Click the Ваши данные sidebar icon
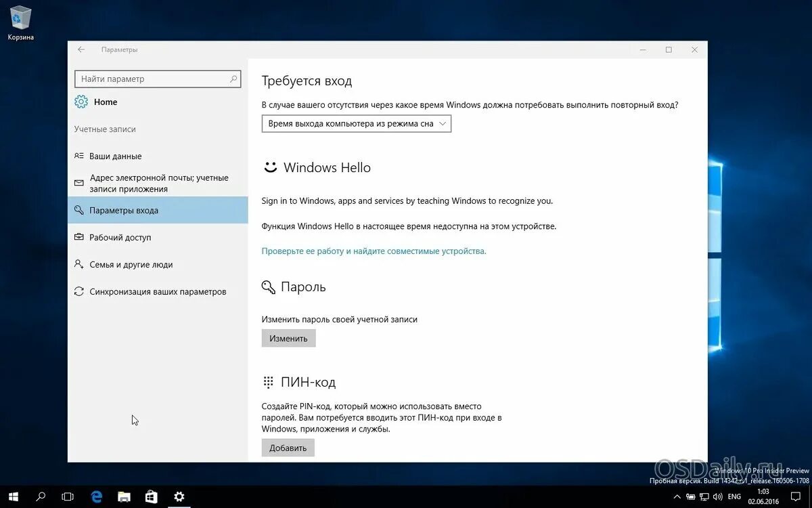 pyautogui.click(x=79, y=156)
